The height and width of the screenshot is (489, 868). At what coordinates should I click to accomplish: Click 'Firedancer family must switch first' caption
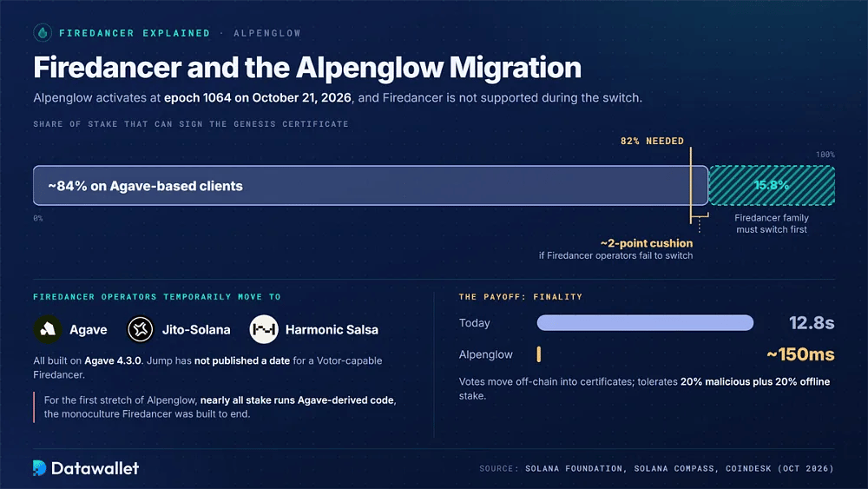[772, 224]
